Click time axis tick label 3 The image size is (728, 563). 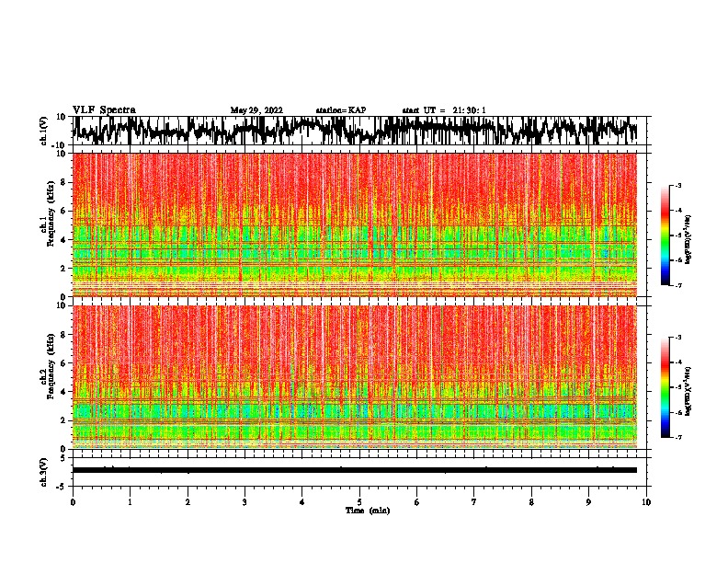pyautogui.click(x=245, y=502)
